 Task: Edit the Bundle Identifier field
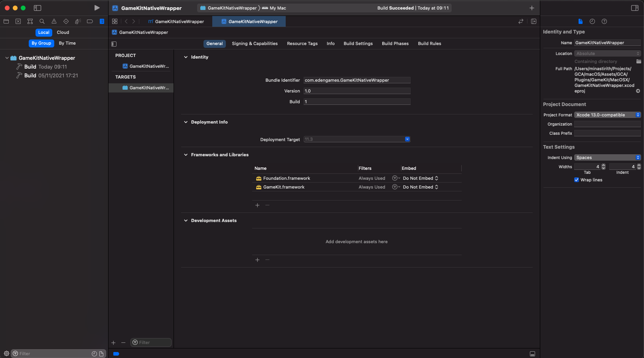pyautogui.click(x=357, y=81)
